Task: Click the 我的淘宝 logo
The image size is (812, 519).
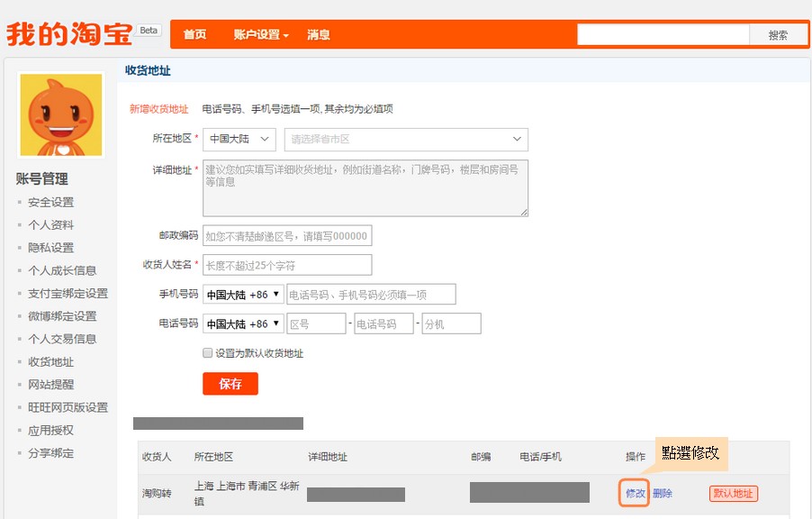Action: click(x=69, y=34)
